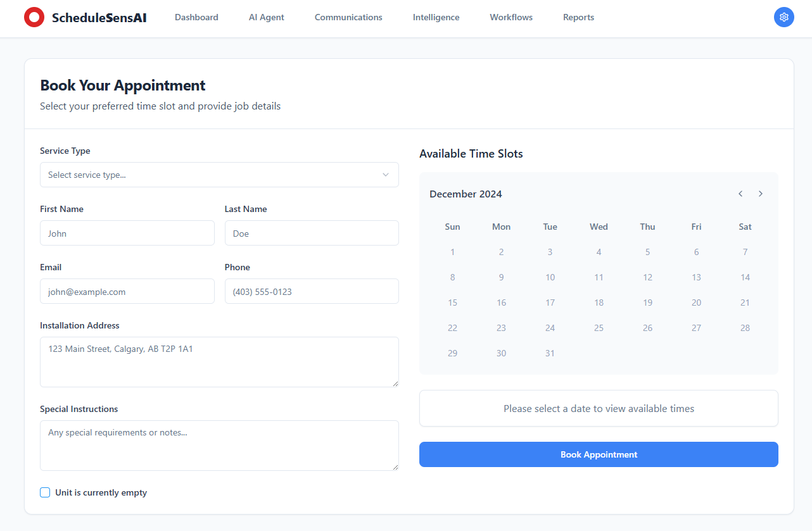The height and width of the screenshot is (531, 812).
Task: Open the Reports page
Action: 578,17
